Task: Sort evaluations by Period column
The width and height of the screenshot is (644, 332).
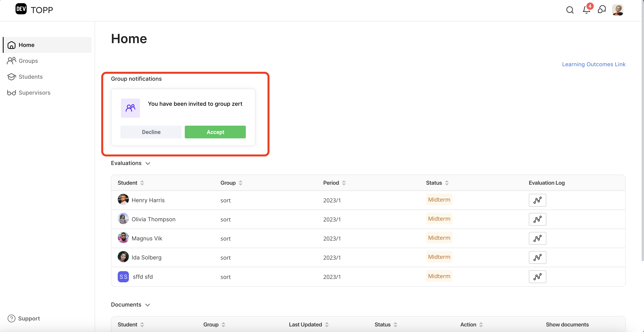Action: pos(344,183)
